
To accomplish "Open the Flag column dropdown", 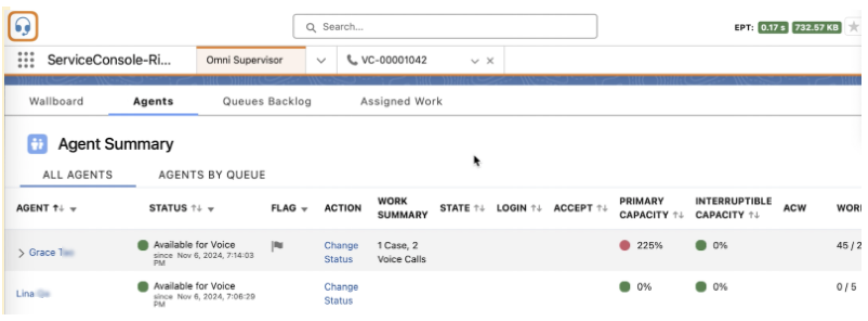I will [304, 209].
